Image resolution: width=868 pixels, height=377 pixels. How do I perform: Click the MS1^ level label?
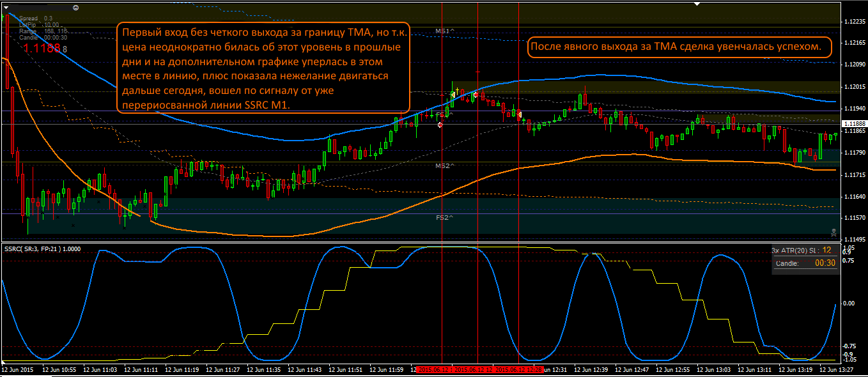click(445, 31)
